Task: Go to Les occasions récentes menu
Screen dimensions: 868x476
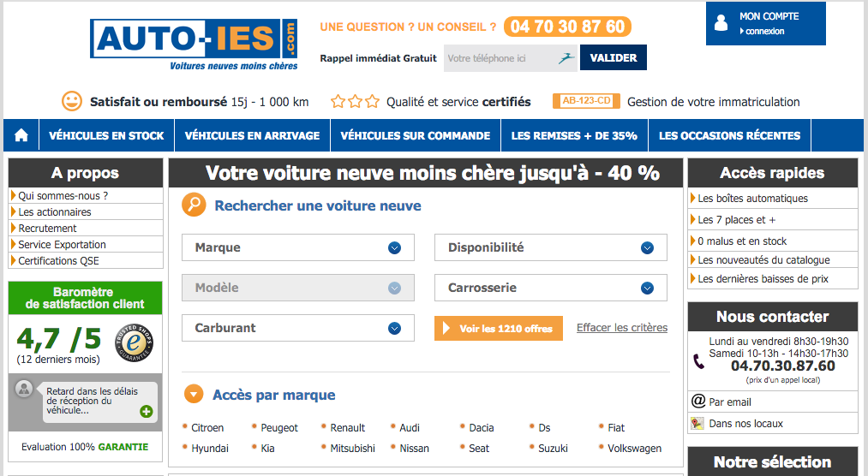Action: pyautogui.click(x=729, y=135)
